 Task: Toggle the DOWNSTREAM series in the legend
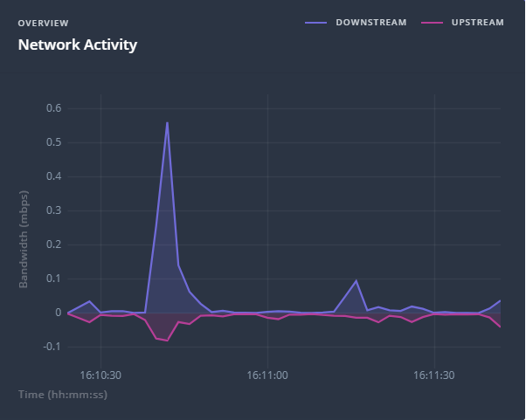coord(370,23)
